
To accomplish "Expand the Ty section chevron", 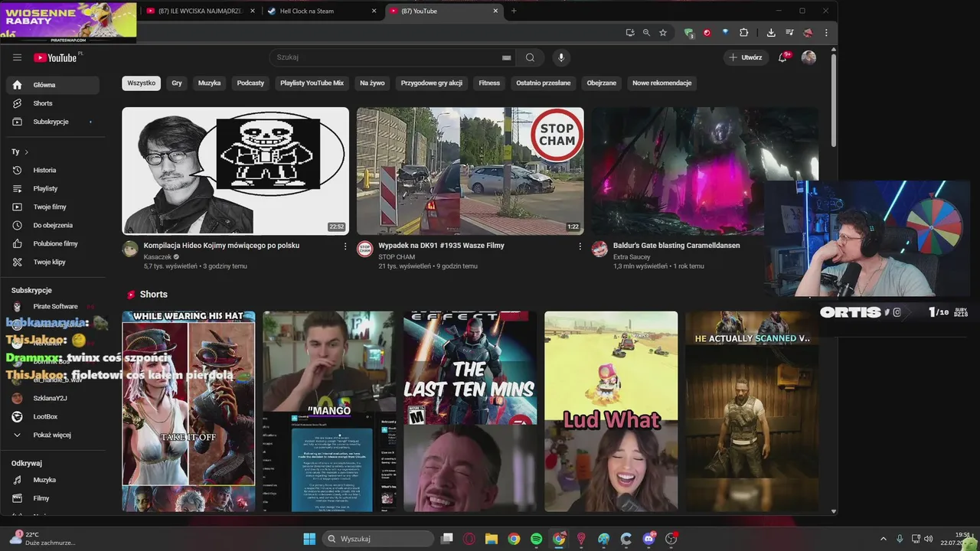I will click(26, 152).
